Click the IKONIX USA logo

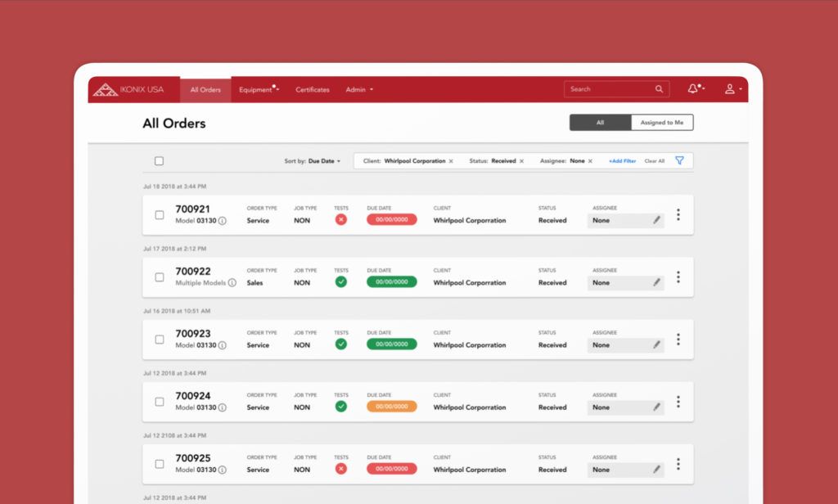click(128, 90)
